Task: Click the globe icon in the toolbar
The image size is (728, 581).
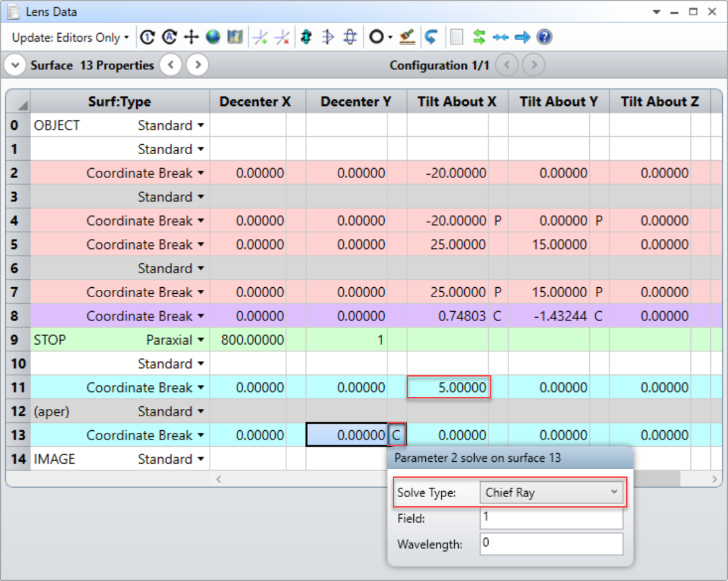Action: (213, 37)
